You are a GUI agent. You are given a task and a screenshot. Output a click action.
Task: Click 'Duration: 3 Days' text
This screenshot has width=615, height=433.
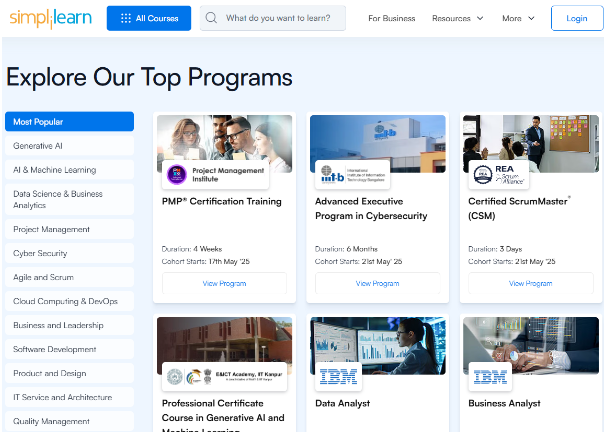coord(495,249)
